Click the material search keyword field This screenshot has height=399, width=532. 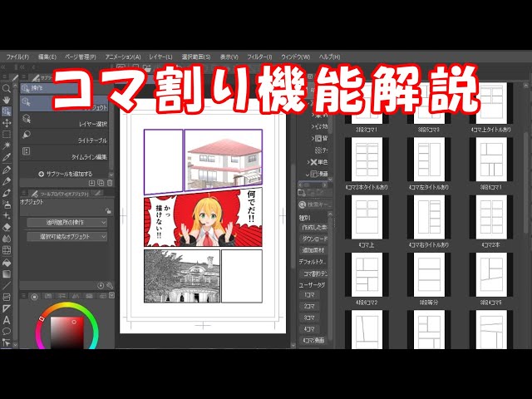click(x=316, y=204)
